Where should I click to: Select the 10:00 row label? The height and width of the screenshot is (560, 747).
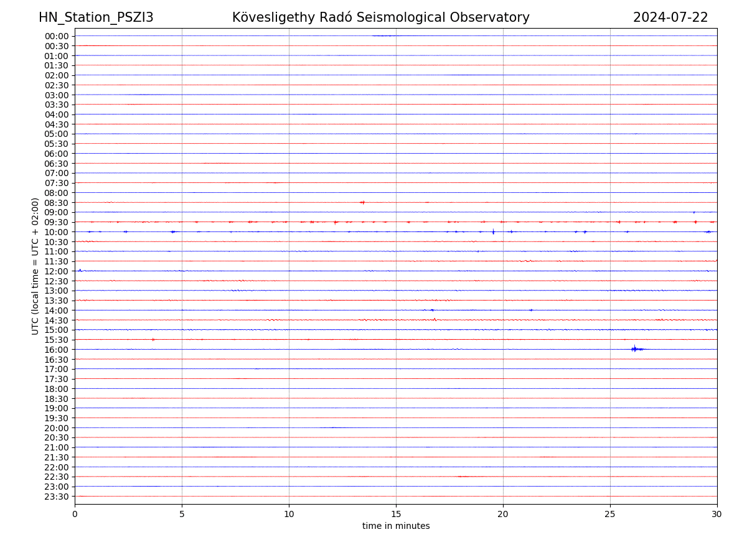pos(56,232)
